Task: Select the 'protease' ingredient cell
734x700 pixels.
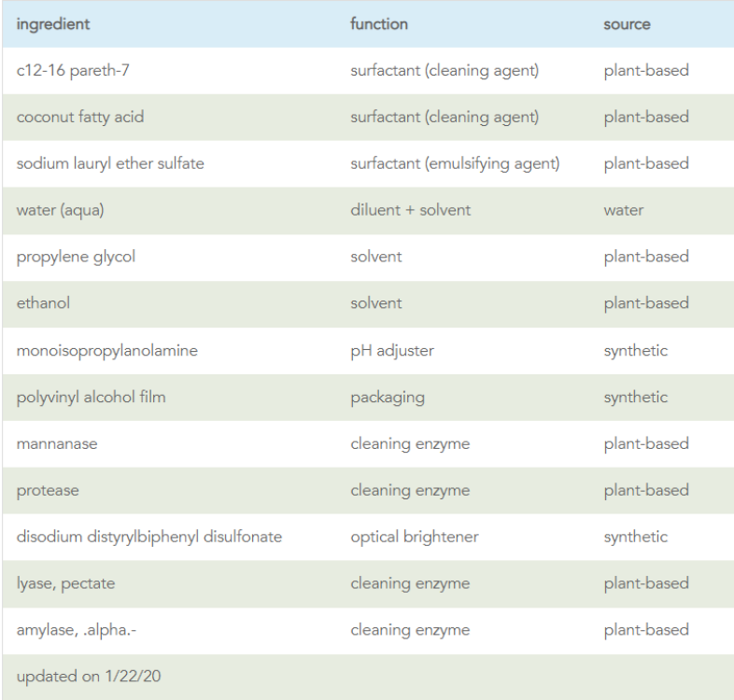Action: coord(48,491)
